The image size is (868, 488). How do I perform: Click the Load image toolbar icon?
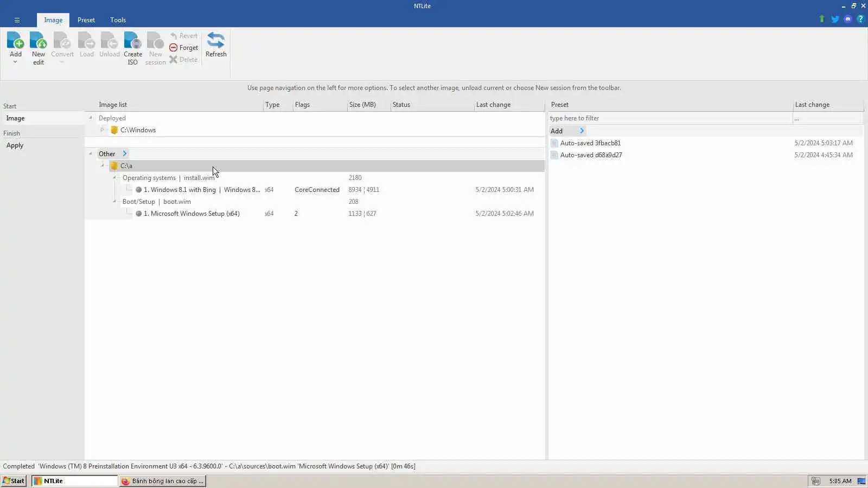[86, 40]
